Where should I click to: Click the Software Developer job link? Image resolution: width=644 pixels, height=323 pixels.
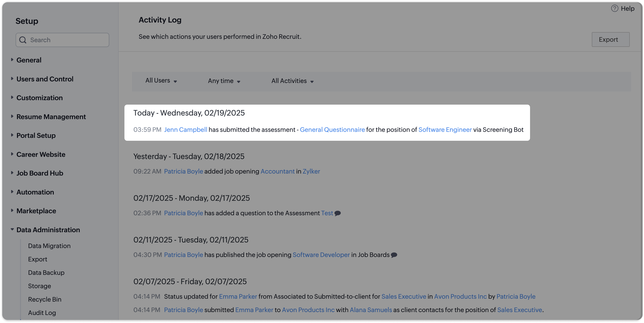(x=321, y=255)
